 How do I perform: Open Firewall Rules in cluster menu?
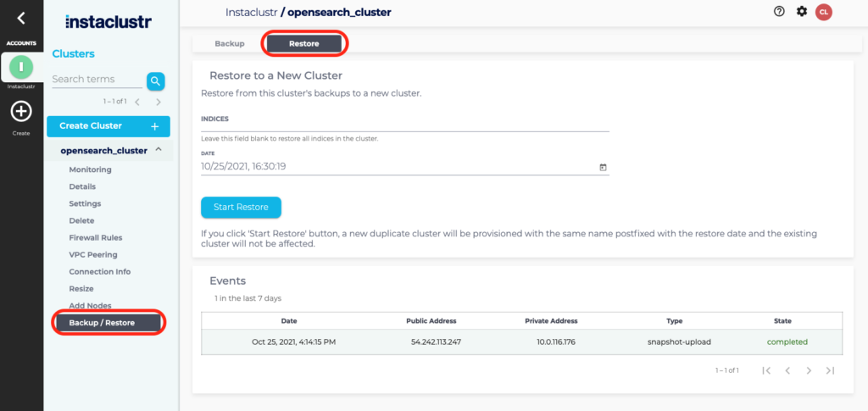point(95,237)
